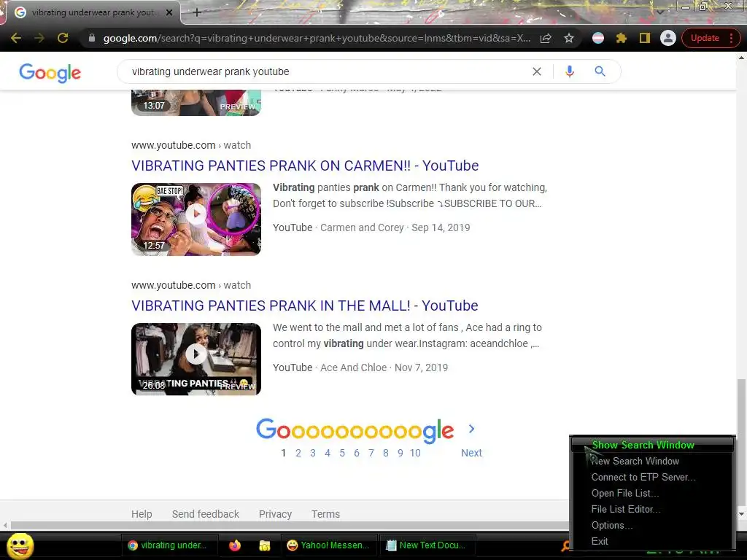The height and width of the screenshot is (560, 747).
Task: Click the horizontal scrollbar at bottom
Action: click(x=290, y=525)
